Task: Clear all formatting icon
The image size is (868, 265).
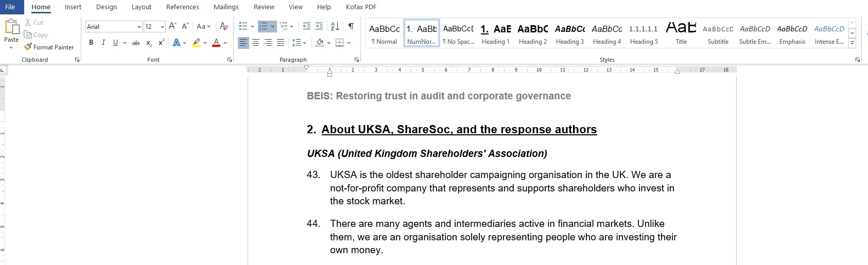Action: [223, 26]
